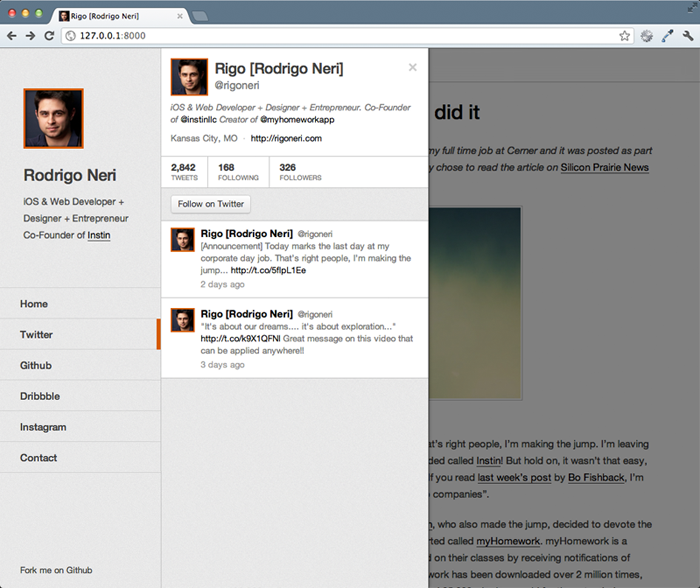Click the Instin link in sidebar bio
The width and height of the screenshot is (700, 588).
pyautogui.click(x=99, y=235)
